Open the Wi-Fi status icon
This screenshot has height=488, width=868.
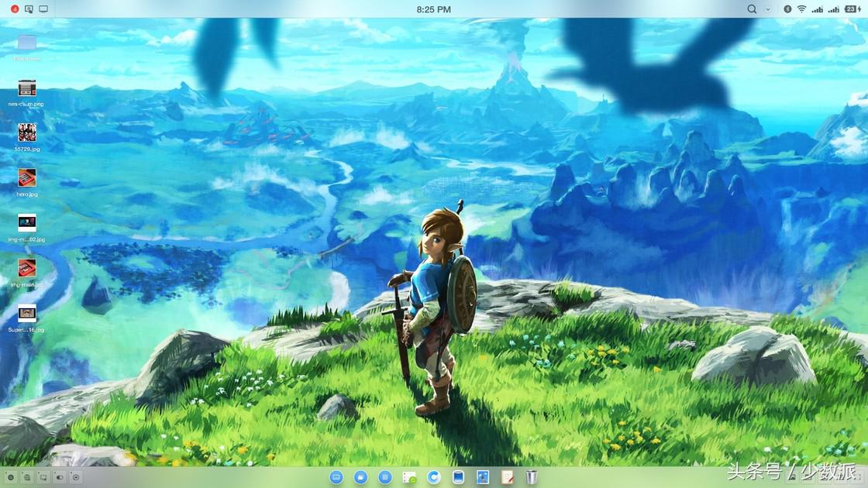(801, 9)
